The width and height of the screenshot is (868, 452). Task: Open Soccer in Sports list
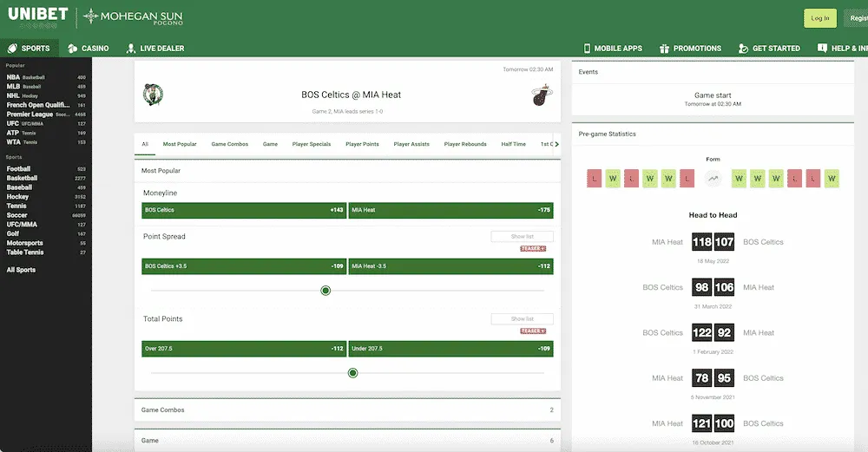(x=46, y=215)
